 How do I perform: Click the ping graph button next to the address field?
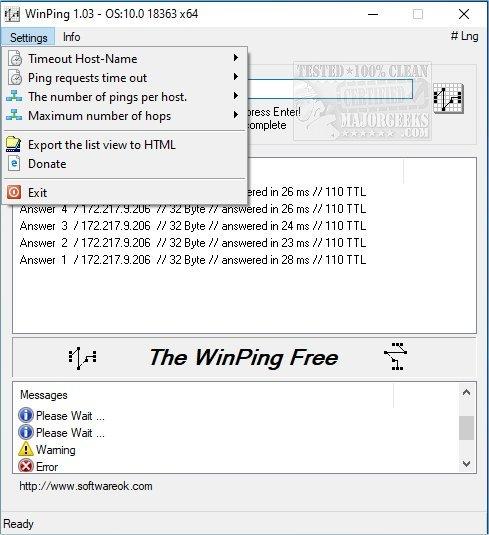tap(448, 99)
